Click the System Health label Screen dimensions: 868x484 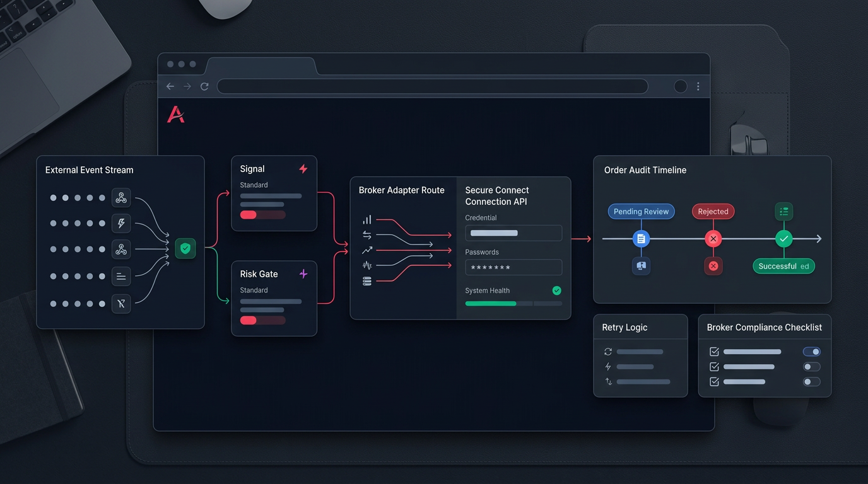(487, 291)
